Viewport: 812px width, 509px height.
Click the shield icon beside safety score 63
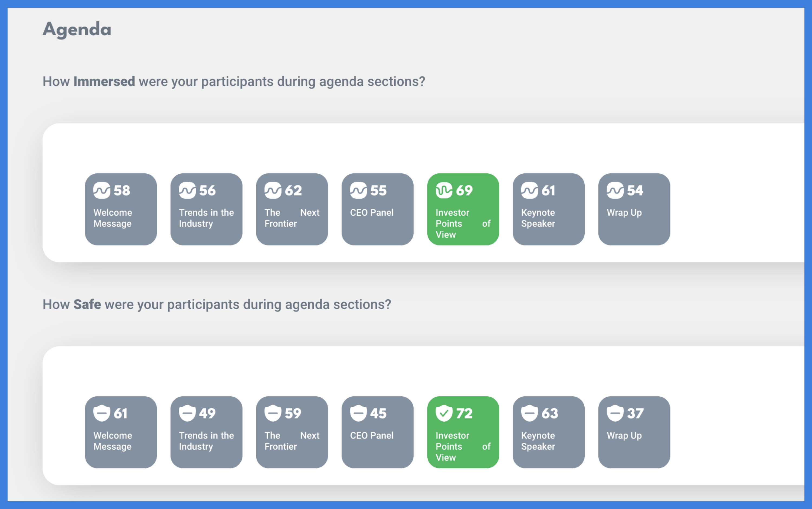529,413
